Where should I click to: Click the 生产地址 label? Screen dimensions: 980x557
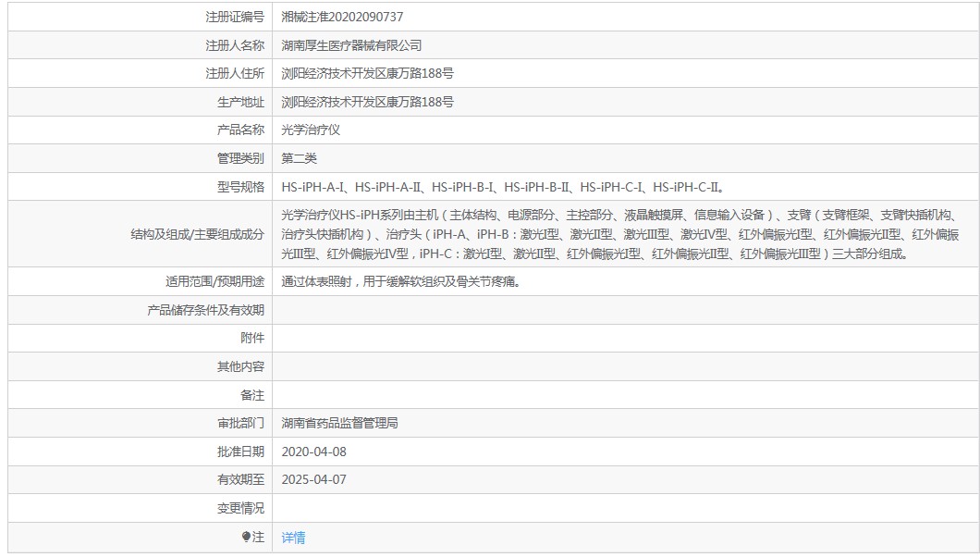point(240,102)
